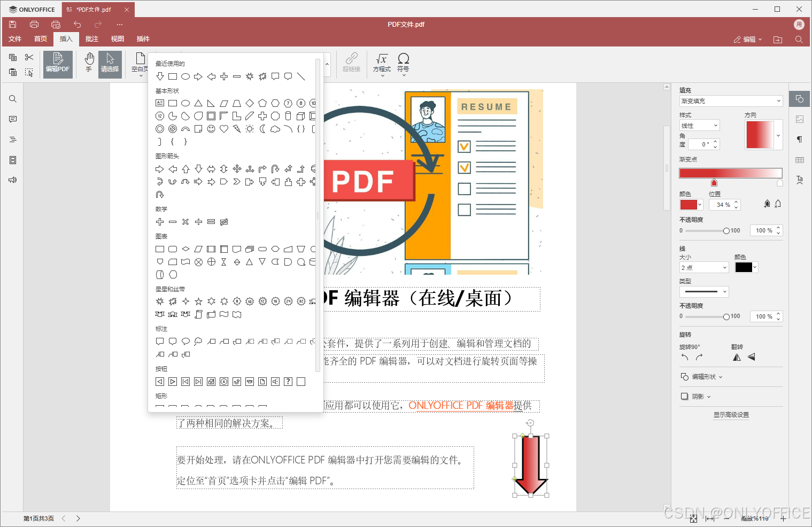Open table settings in right sidebar
The height and width of the screenshot is (527, 812).
(800, 160)
